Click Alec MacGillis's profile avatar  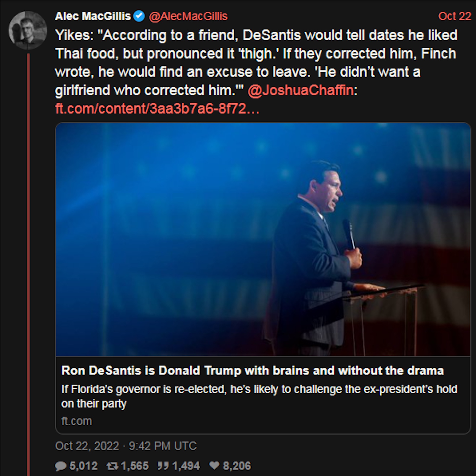[x=28, y=30]
